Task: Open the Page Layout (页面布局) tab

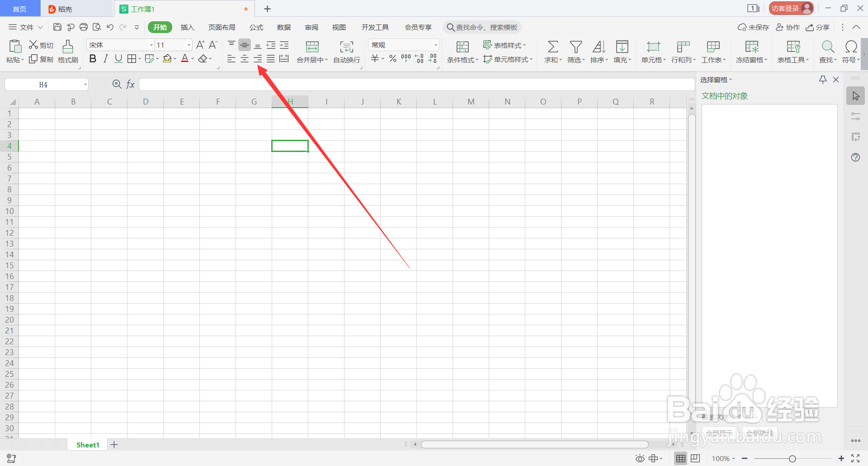Action: pos(222,27)
